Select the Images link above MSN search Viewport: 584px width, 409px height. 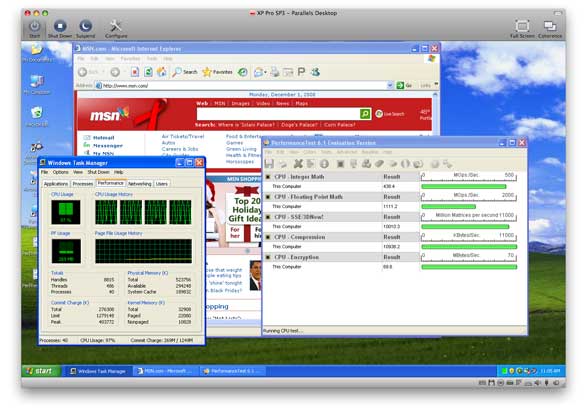click(241, 103)
